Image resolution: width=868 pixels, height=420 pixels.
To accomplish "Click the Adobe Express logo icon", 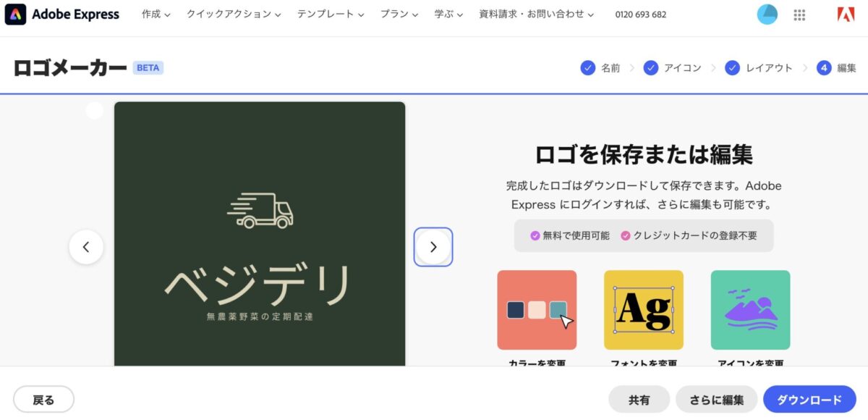I will click(15, 14).
